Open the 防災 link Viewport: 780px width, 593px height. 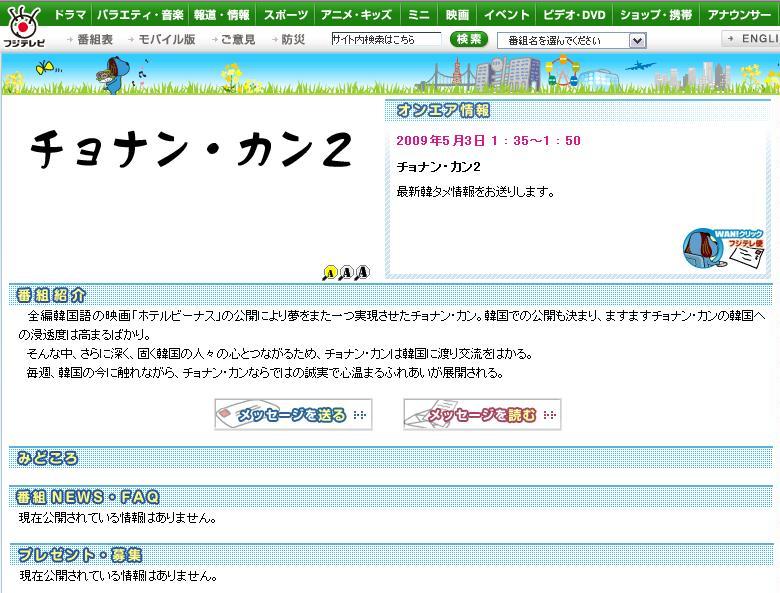(289, 39)
